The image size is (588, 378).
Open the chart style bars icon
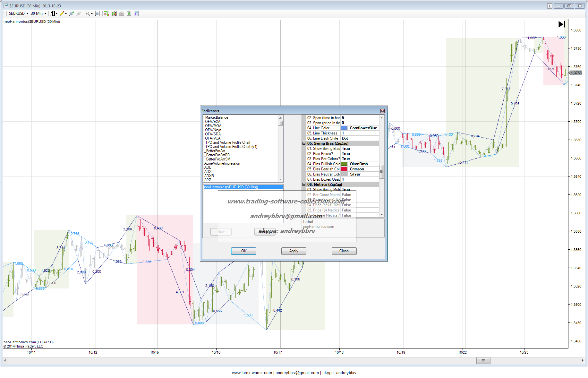pos(53,13)
